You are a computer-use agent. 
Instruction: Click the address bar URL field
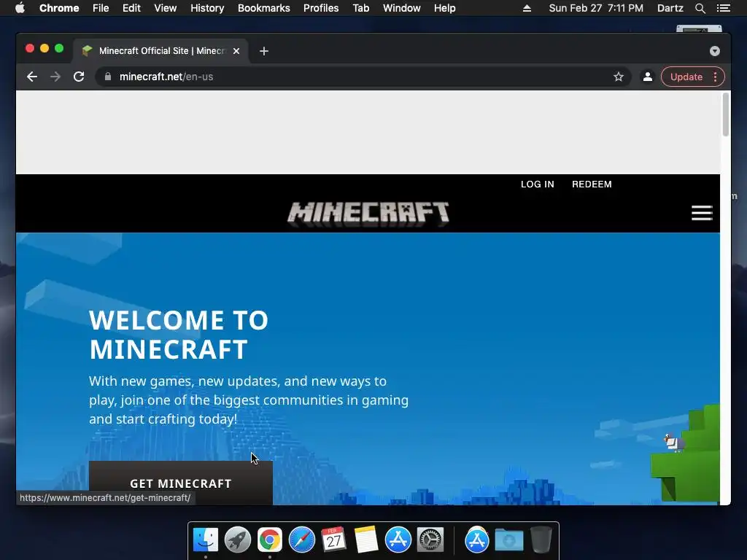tap(362, 77)
